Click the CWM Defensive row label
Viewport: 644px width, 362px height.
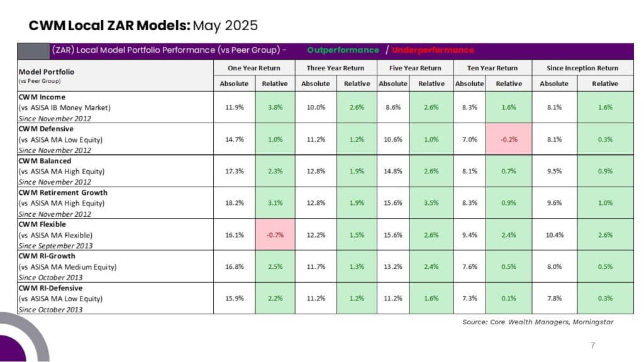pos(46,129)
